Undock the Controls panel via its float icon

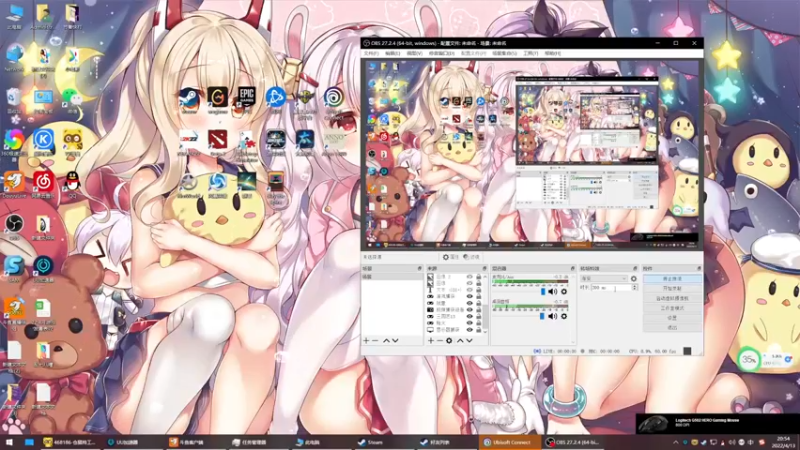tap(699, 268)
